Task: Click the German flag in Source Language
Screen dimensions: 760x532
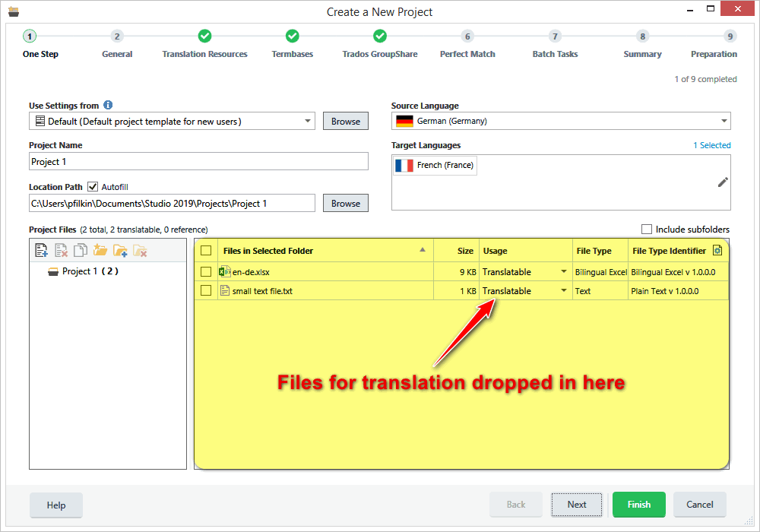Action: coord(404,121)
